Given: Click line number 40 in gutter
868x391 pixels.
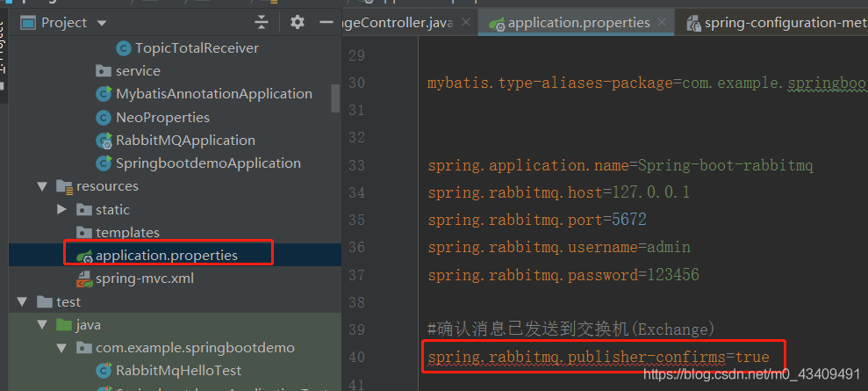Looking at the screenshot, I should [x=357, y=358].
